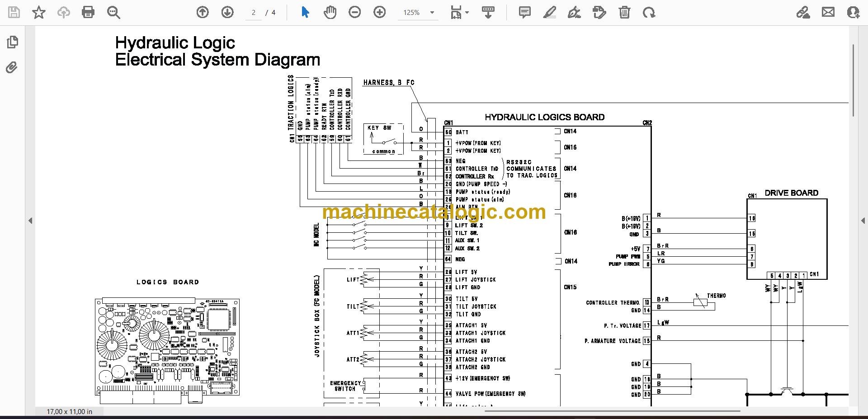Expand right tools pane arrow
Viewport: 868px width, 419px height.
coord(863,221)
